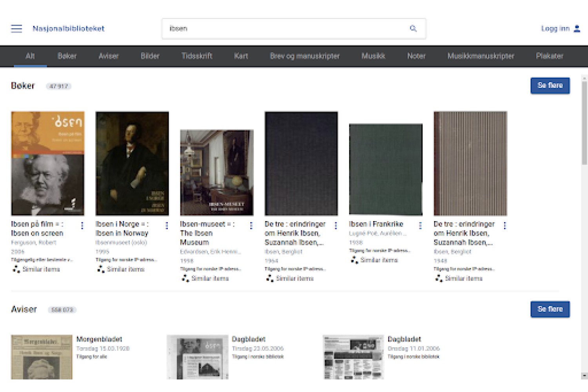Open the De tre 1948 cover thumbnail

coord(470,163)
